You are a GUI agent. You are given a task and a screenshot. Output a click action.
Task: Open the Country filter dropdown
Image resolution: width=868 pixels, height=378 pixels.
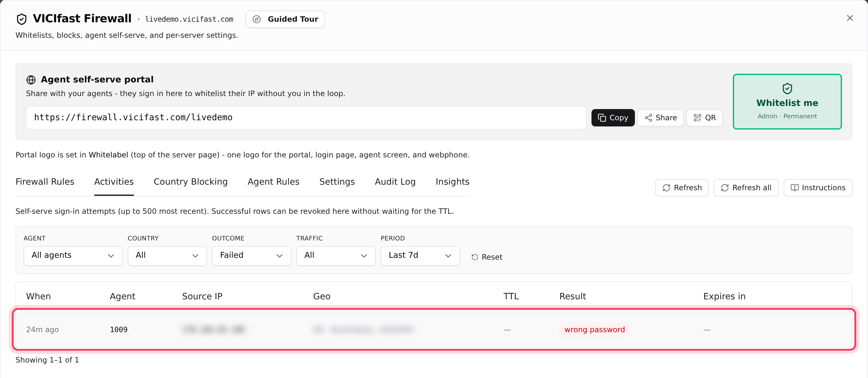point(167,256)
